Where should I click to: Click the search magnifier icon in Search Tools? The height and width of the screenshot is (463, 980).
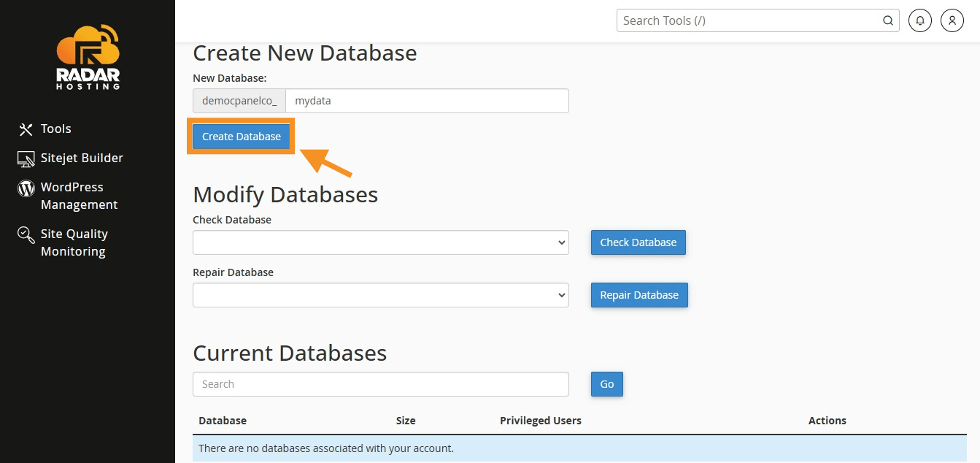(888, 20)
